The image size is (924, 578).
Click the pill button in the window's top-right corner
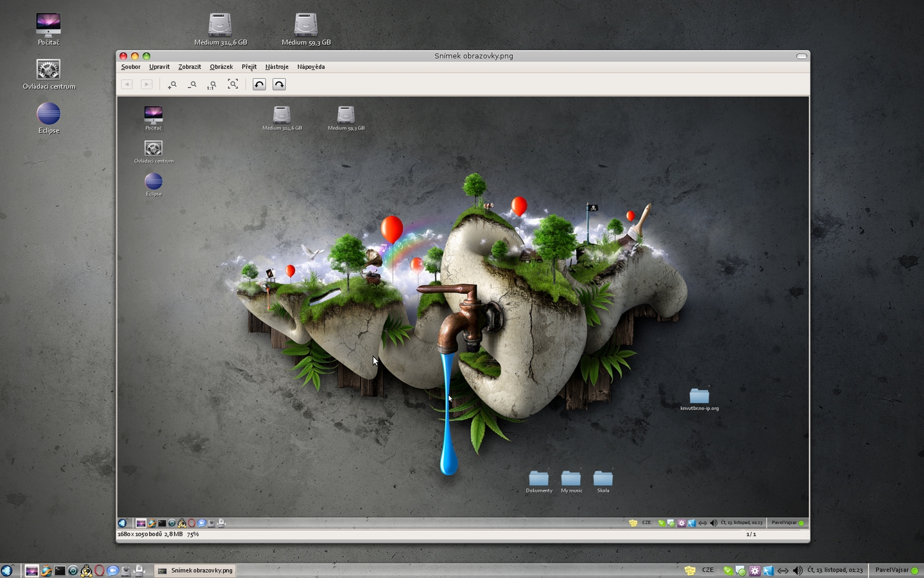point(801,57)
